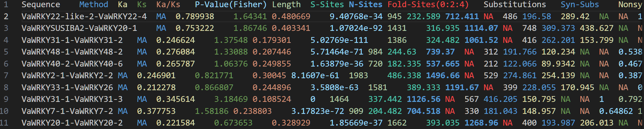Viewport: 644px width, 129px height.
Task: Click line number 2 in the gutter
Action: tap(6, 16)
